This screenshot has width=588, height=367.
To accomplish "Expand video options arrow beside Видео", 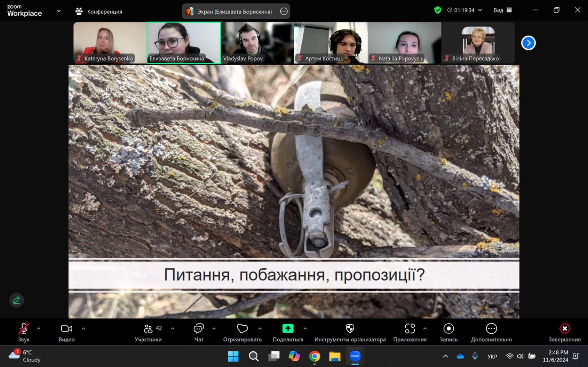I will [84, 328].
